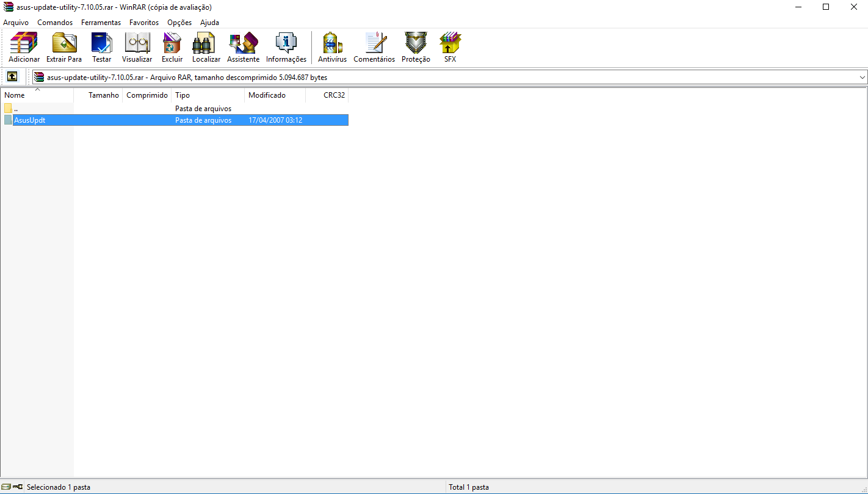868x494 pixels.
Task: Open the Visualizar tool
Action: coord(137,48)
